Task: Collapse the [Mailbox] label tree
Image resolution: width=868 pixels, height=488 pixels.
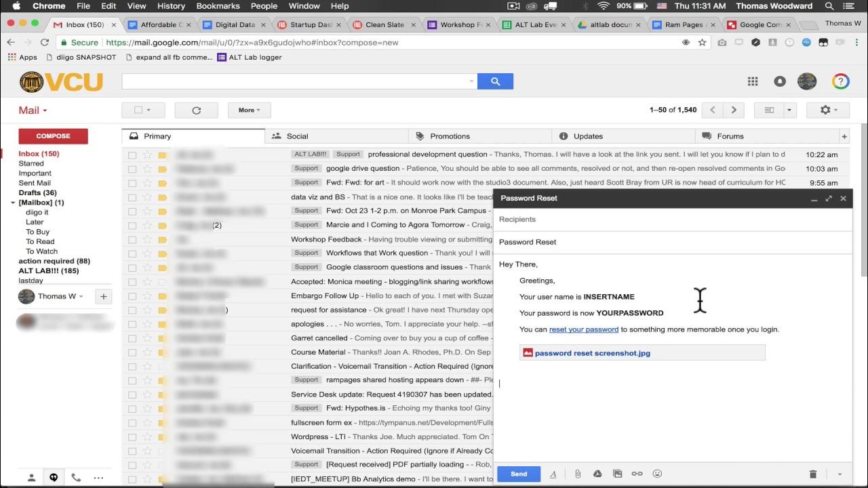Action: 13,203
